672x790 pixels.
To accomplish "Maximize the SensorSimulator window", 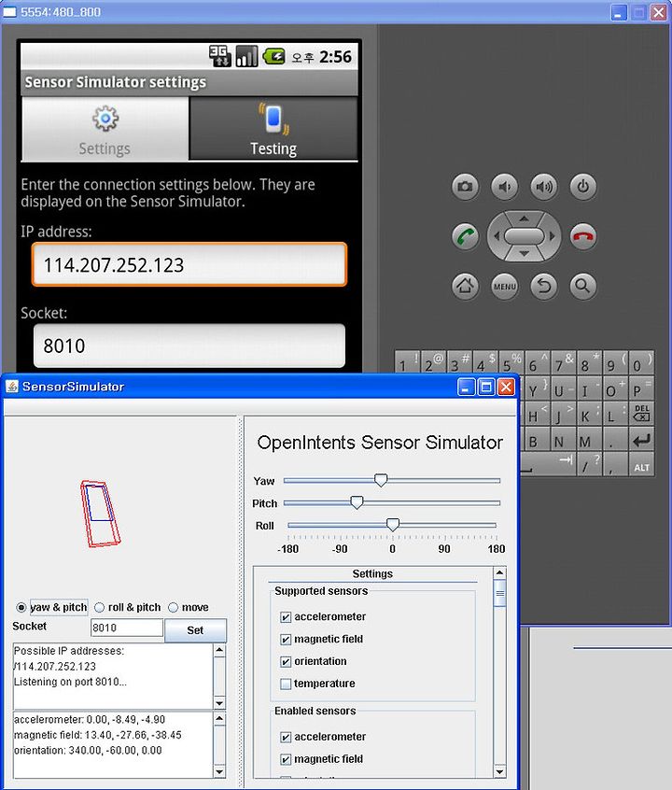I will (x=486, y=387).
